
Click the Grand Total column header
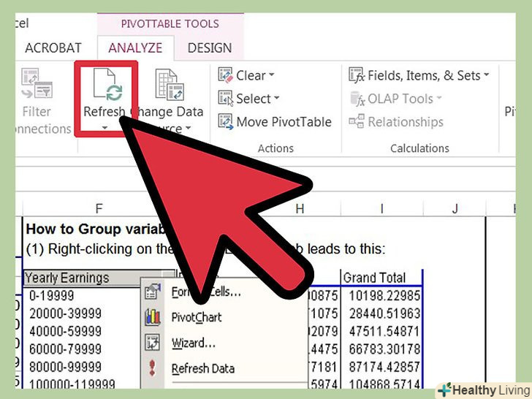point(374,278)
